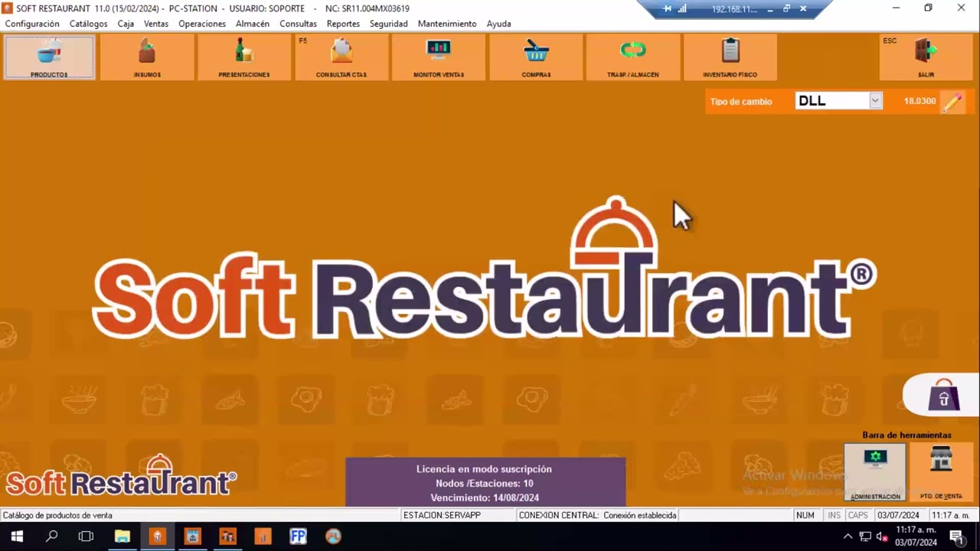
Task: Open the Almacén menu
Action: click(x=253, y=24)
